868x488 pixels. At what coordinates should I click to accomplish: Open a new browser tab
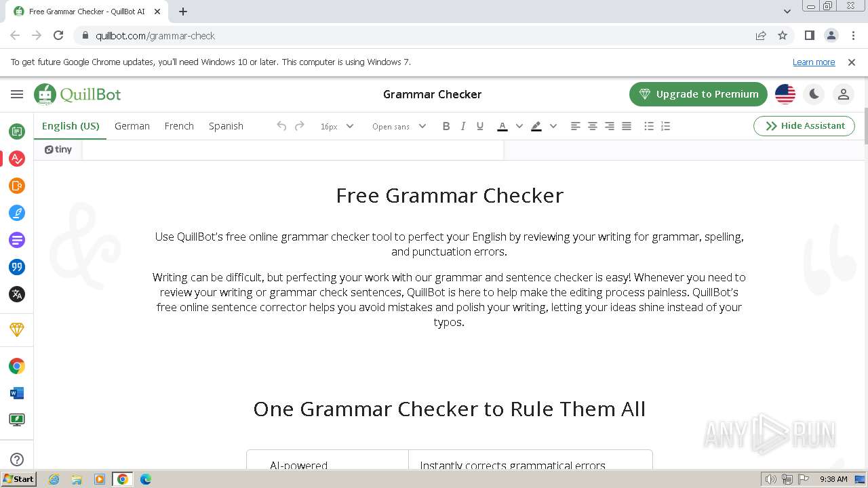coord(183,12)
